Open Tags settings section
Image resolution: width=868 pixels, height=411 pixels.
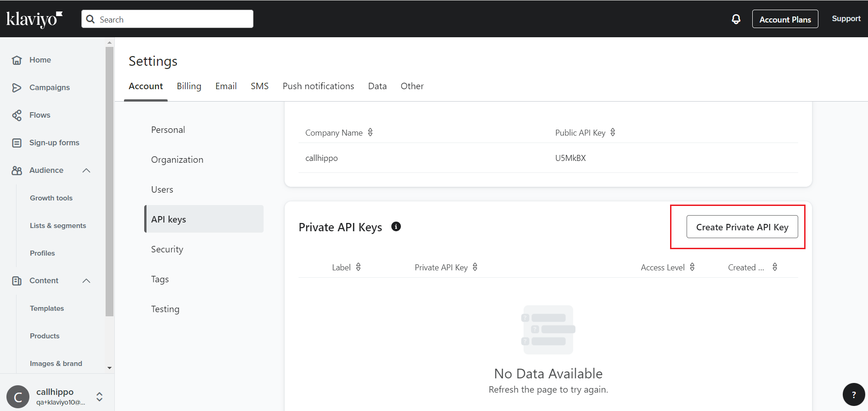pos(204,280)
